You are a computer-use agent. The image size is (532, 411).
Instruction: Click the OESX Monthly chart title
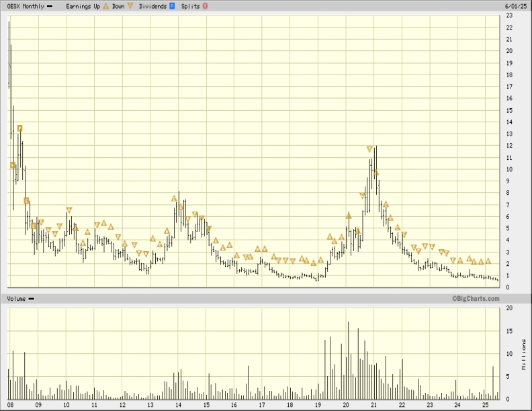pos(26,6)
